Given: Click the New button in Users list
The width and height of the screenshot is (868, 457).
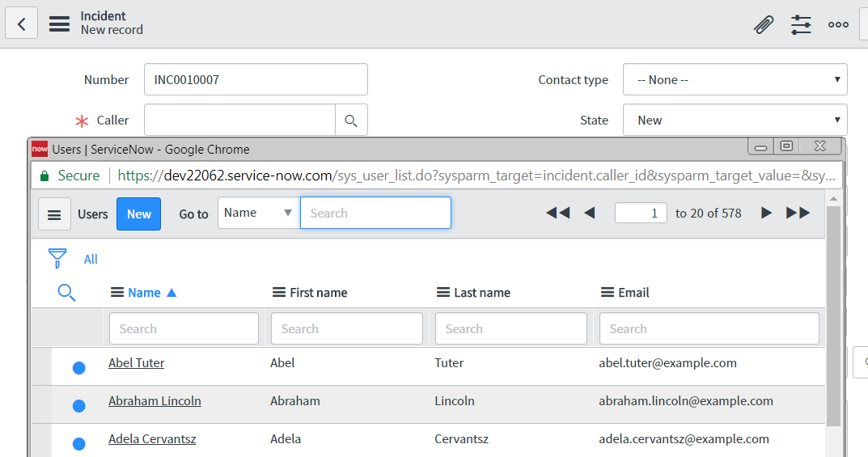Looking at the screenshot, I should pos(139,214).
